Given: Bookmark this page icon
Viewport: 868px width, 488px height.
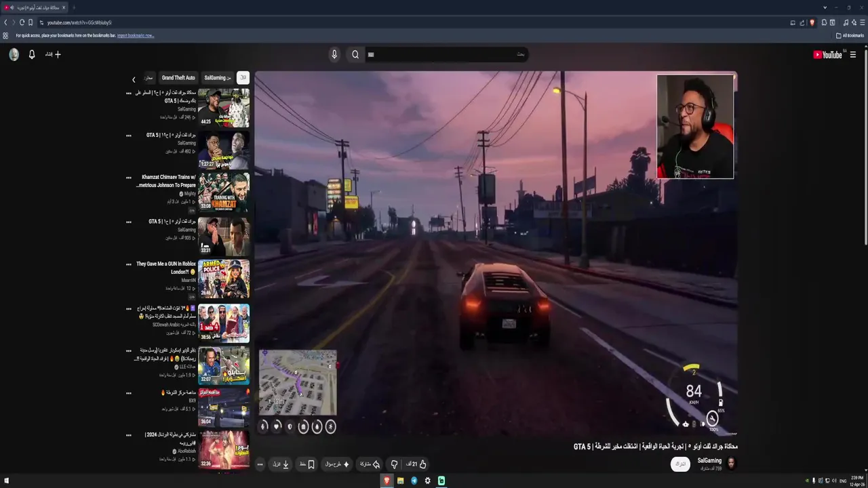Looking at the screenshot, I should [31, 22].
